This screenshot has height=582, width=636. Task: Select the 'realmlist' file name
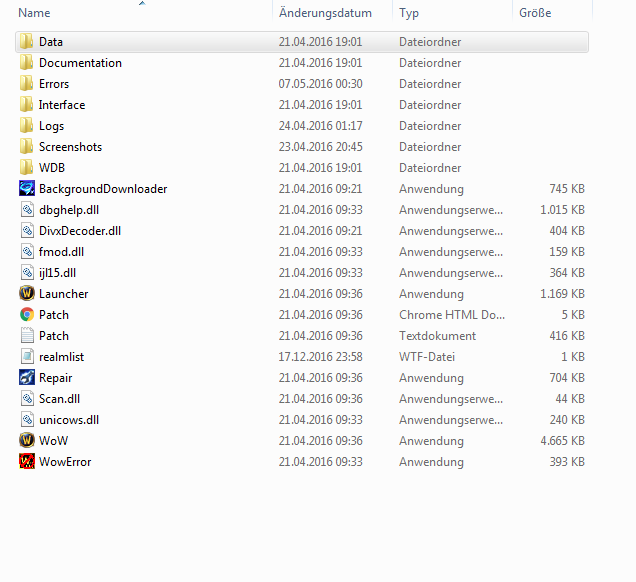pyautogui.click(x=61, y=357)
